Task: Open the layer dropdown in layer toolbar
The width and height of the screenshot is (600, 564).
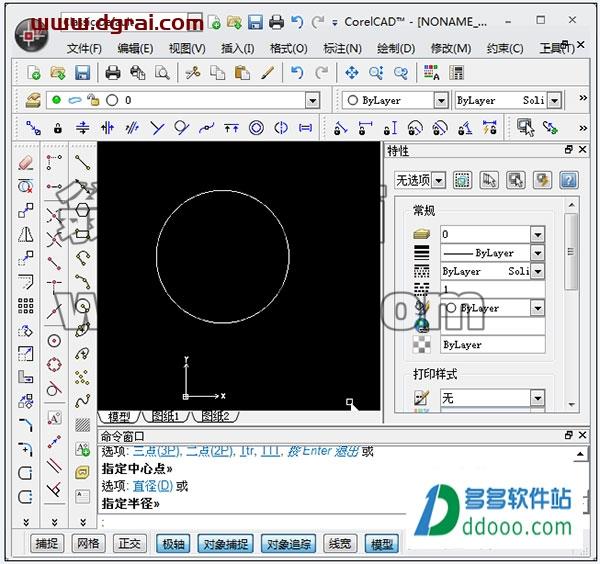Action: (313, 101)
